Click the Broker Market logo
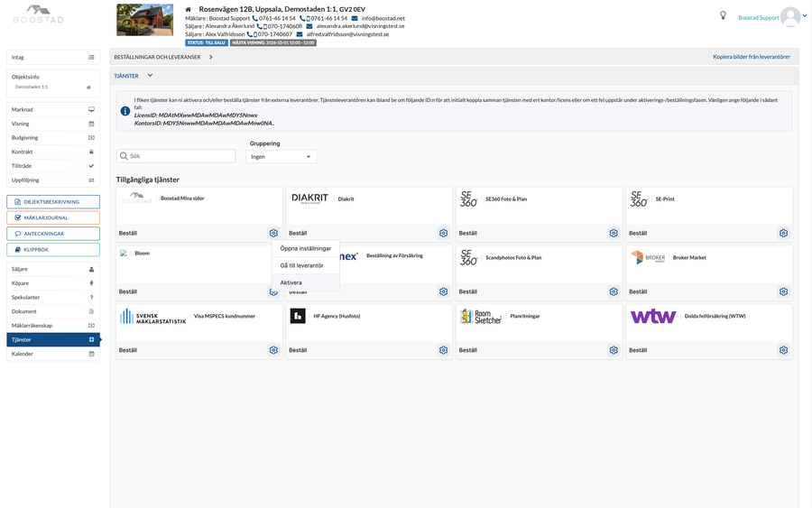 pos(648,257)
